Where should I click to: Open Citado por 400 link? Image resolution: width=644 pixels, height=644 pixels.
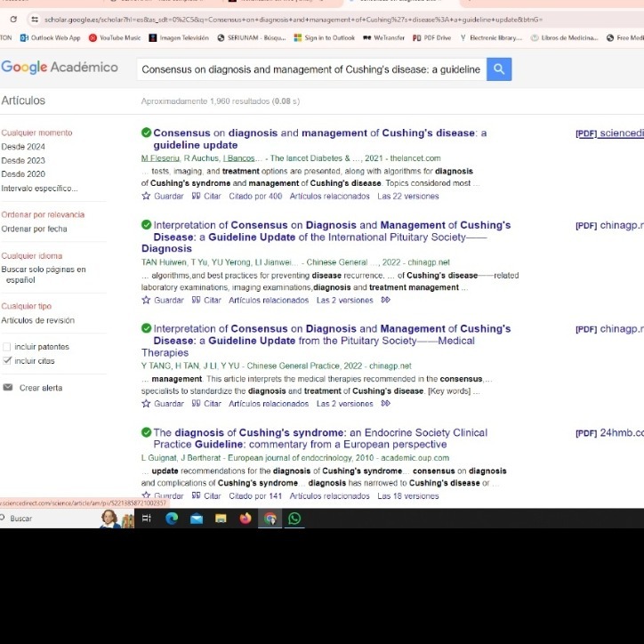(x=255, y=196)
